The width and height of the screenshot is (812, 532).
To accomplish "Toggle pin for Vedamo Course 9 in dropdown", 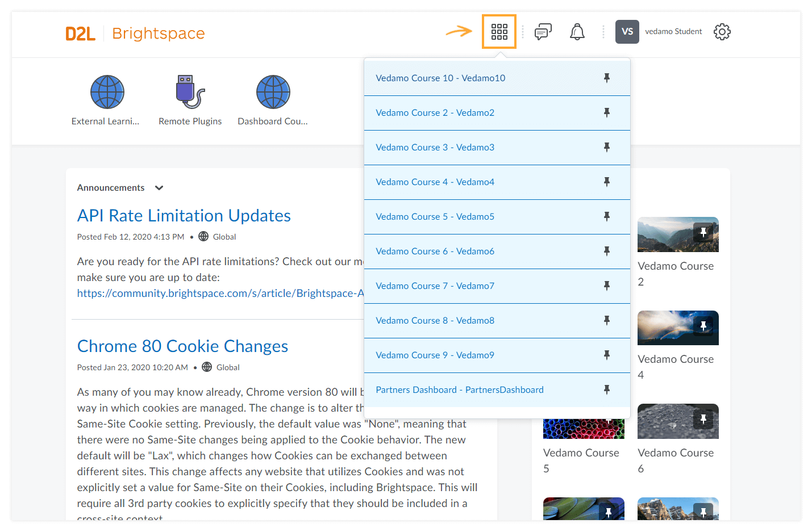I will [x=607, y=355].
